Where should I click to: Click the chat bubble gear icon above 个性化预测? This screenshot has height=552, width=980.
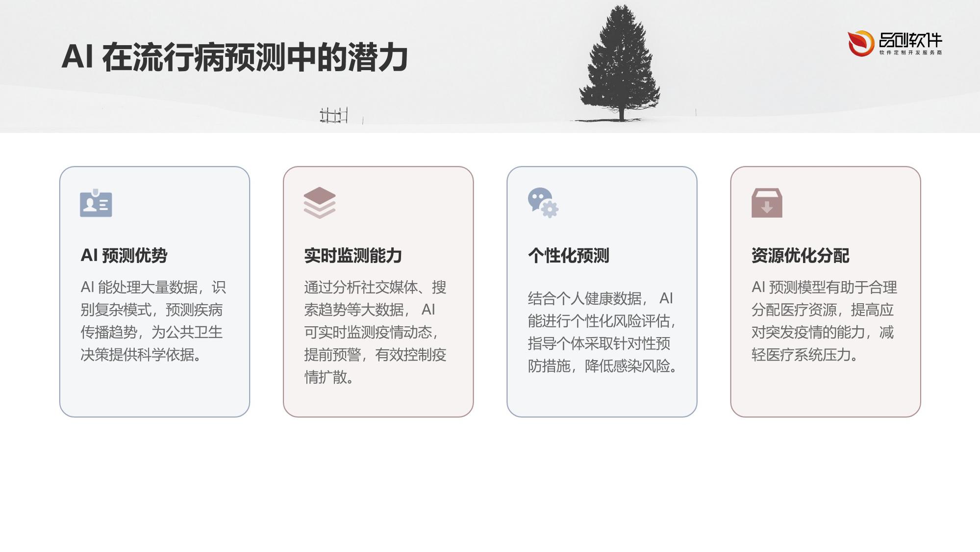coord(543,203)
